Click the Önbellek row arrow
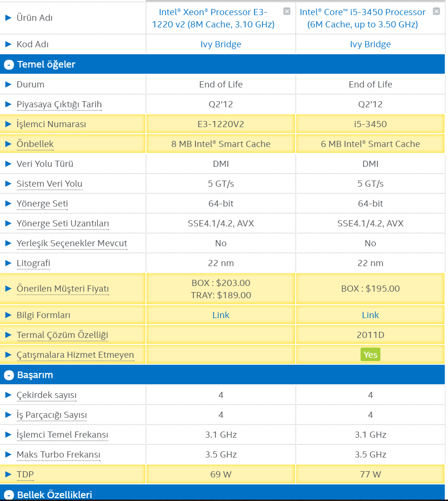Image resolution: width=448 pixels, height=501 pixels. [x=9, y=144]
